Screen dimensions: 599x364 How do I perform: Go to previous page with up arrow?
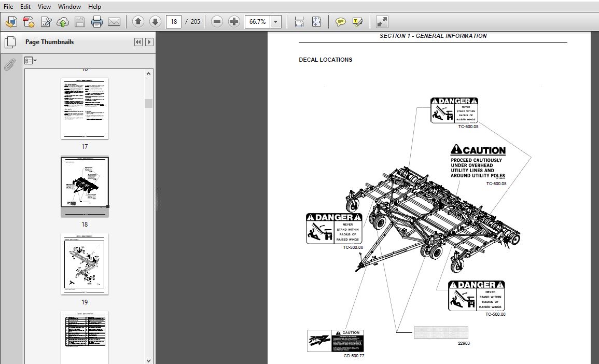pyautogui.click(x=138, y=22)
